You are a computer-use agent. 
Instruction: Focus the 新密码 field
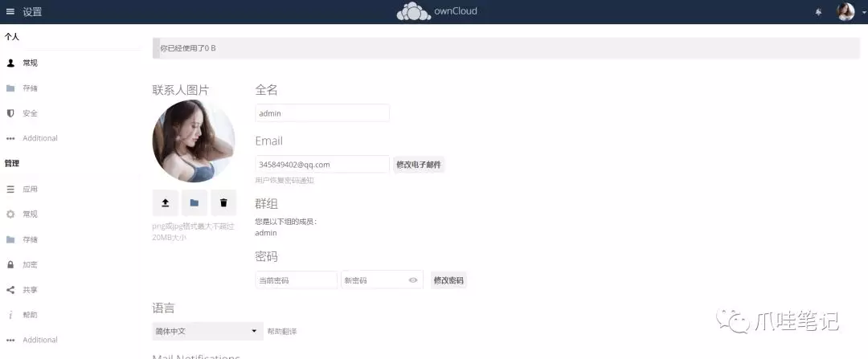pos(382,280)
